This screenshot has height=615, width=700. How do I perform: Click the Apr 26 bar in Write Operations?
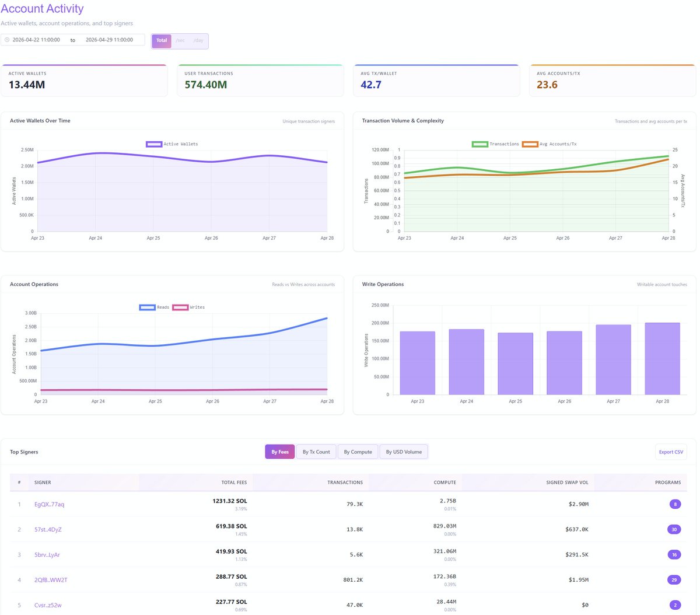tap(564, 363)
